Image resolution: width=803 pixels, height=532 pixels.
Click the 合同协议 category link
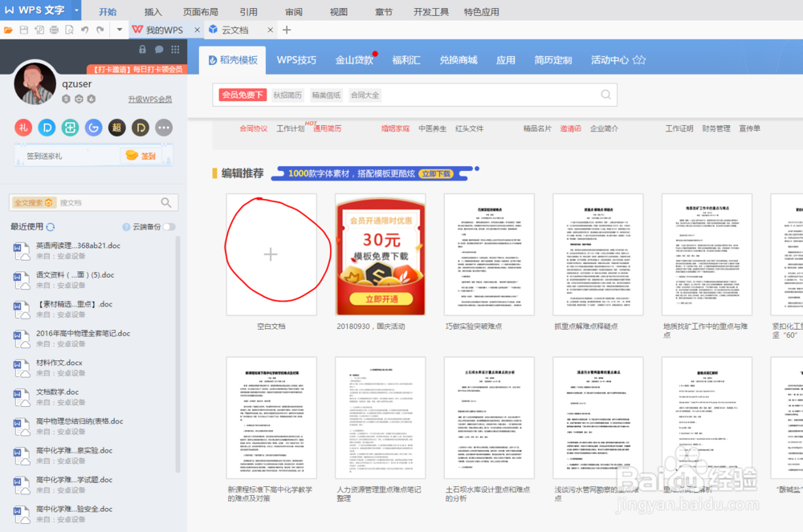(254, 128)
